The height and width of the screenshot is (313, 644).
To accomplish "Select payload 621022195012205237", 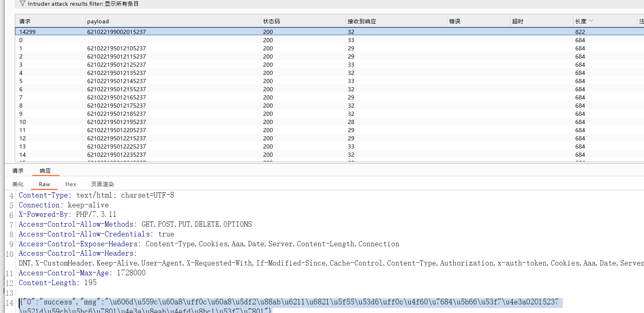I will coord(117,130).
